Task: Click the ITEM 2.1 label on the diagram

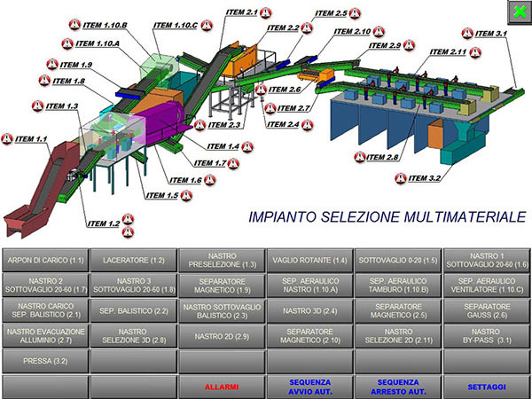Action: (x=238, y=12)
